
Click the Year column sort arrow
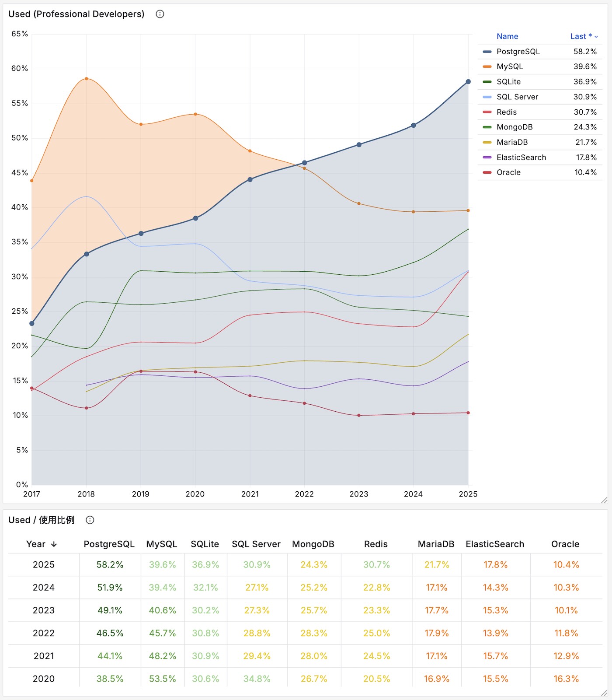point(54,544)
